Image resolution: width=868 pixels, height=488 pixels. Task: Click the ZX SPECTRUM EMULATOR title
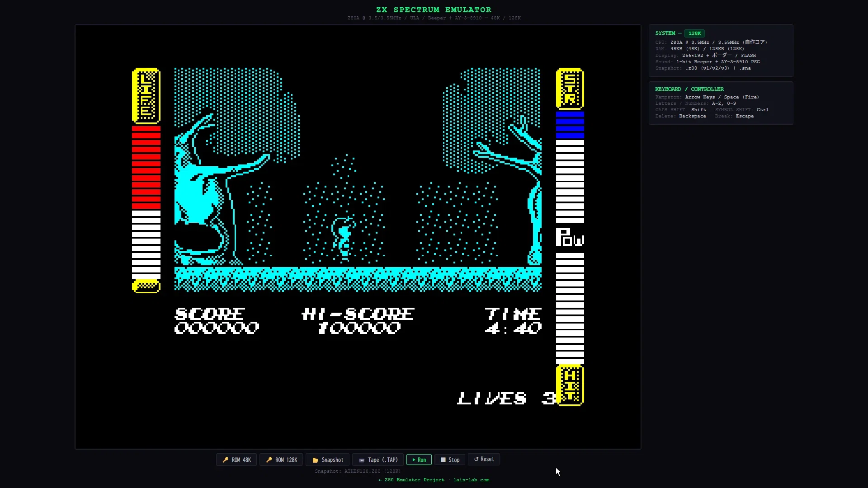tap(434, 9)
